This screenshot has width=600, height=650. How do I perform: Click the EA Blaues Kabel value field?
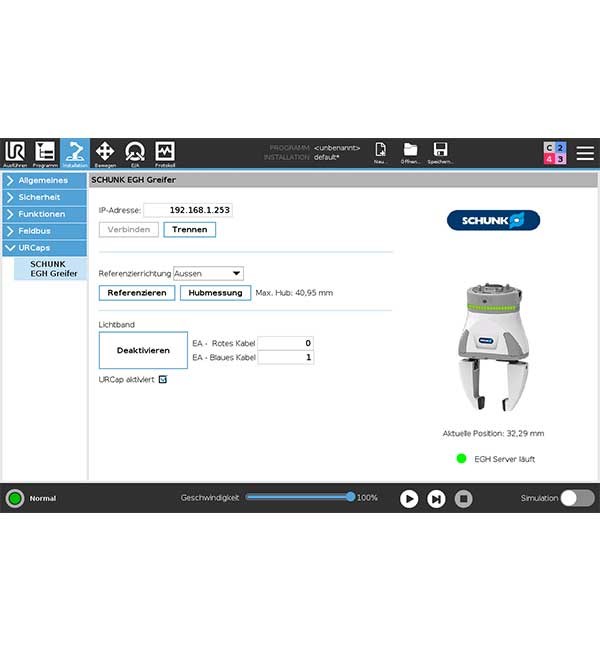click(285, 357)
